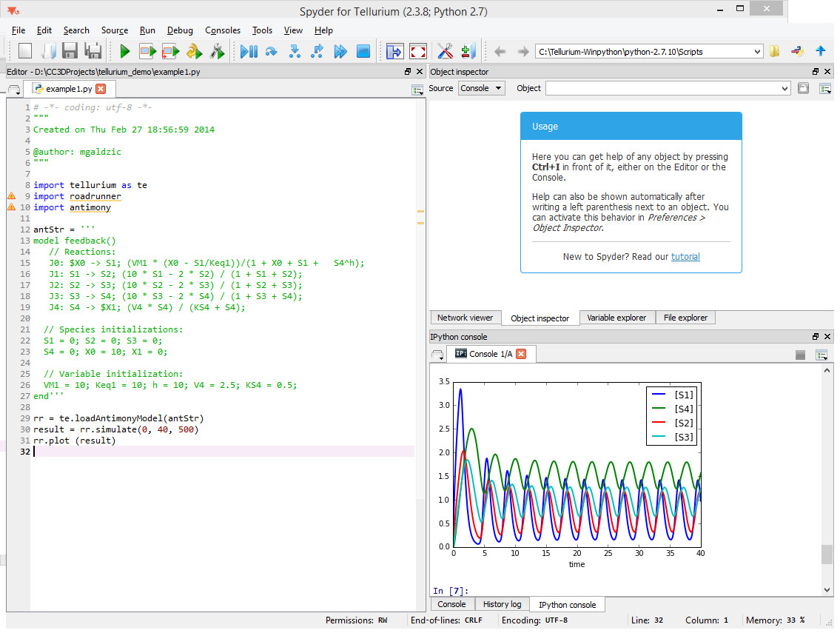Open the Help menu
The image size is (840, 633).
[323, 30]
